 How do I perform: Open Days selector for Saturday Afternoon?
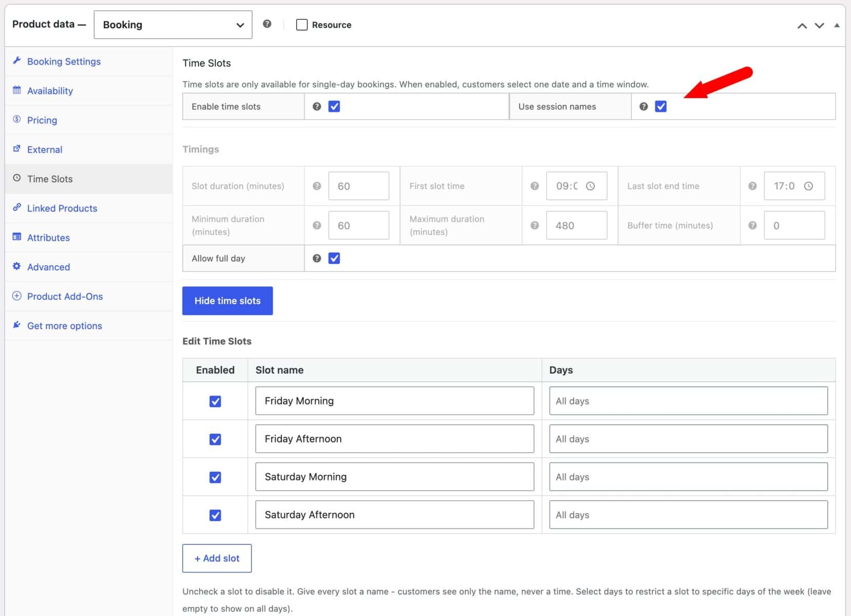point(688,515)
